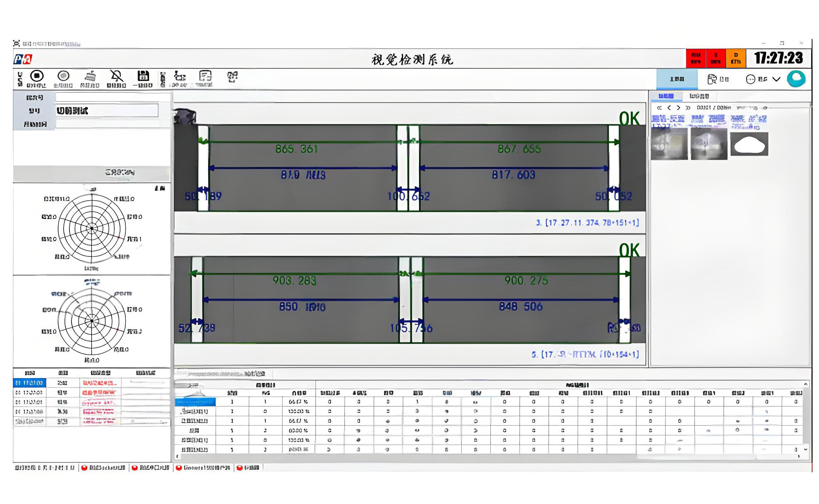819x504 pixels.
Task: Open the dropdown chevron next to avatar
Action: click(x=776, y=79)
